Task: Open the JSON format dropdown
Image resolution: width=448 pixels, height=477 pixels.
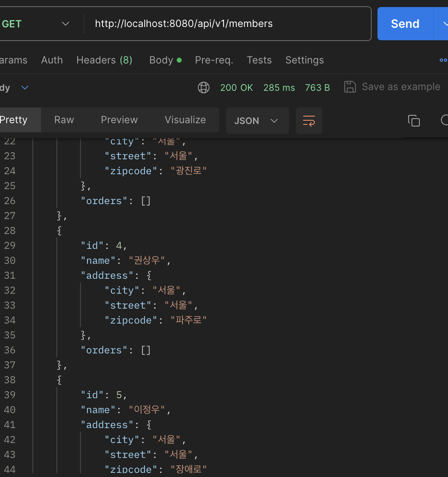Action: (257, 121)
